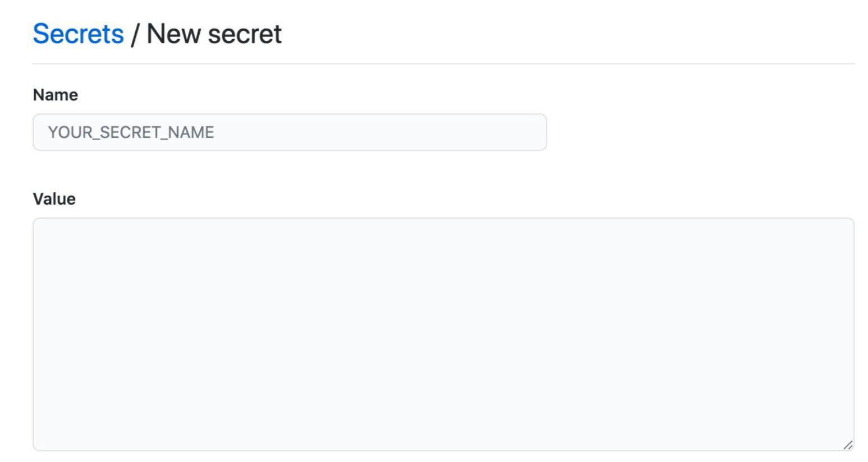Click the diagonal resize grip icon
This screenshot has width=868, height=462.
coord(848,445)
